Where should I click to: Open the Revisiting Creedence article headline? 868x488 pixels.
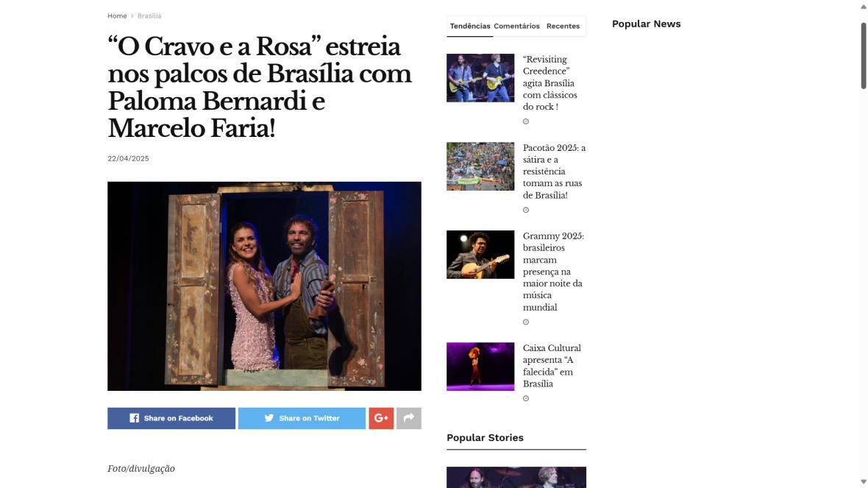[550, 83]
